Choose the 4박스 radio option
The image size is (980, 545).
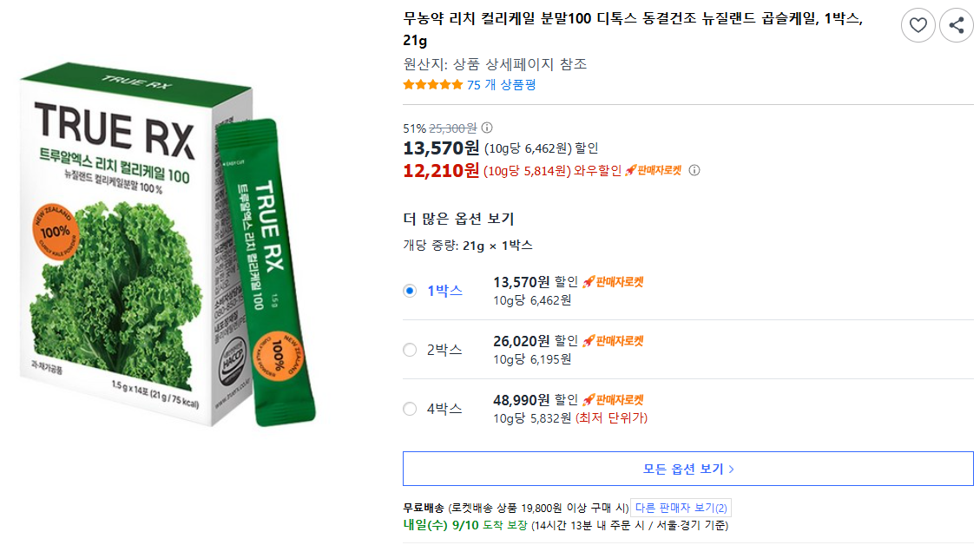pyautogui.click(x=410, y=409)
